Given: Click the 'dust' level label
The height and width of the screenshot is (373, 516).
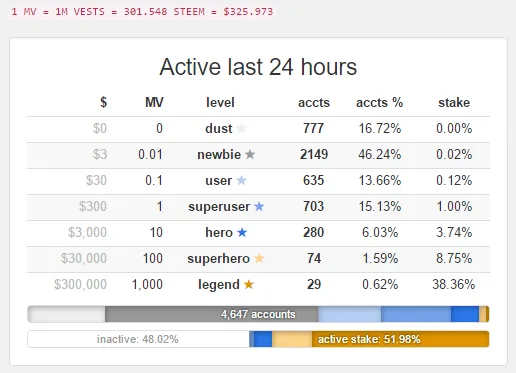Looking at the screenshot, I should click(x=219, y=128).
